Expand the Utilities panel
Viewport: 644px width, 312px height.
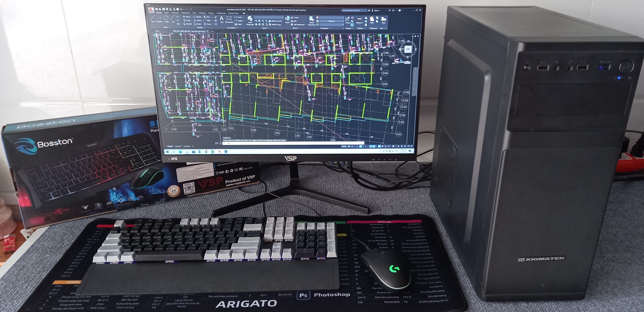(x=361, y=28)
